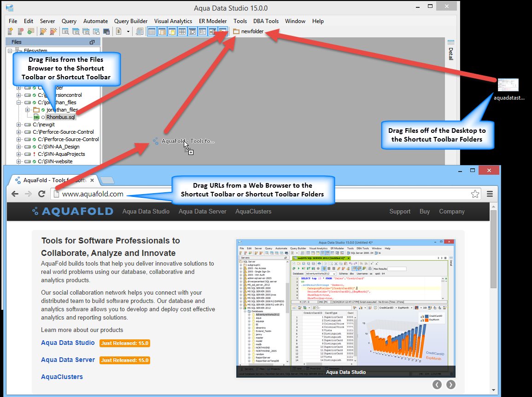The image size is (532, 397).
Task: Expand the C:\SVN-AquaProjects node
Action: (19, 154)
